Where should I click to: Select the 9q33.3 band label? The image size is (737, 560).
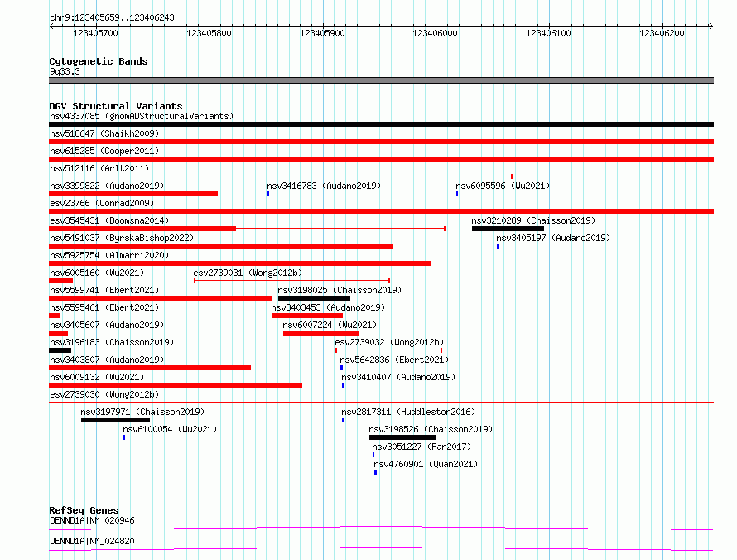click(x=65, y=71)
